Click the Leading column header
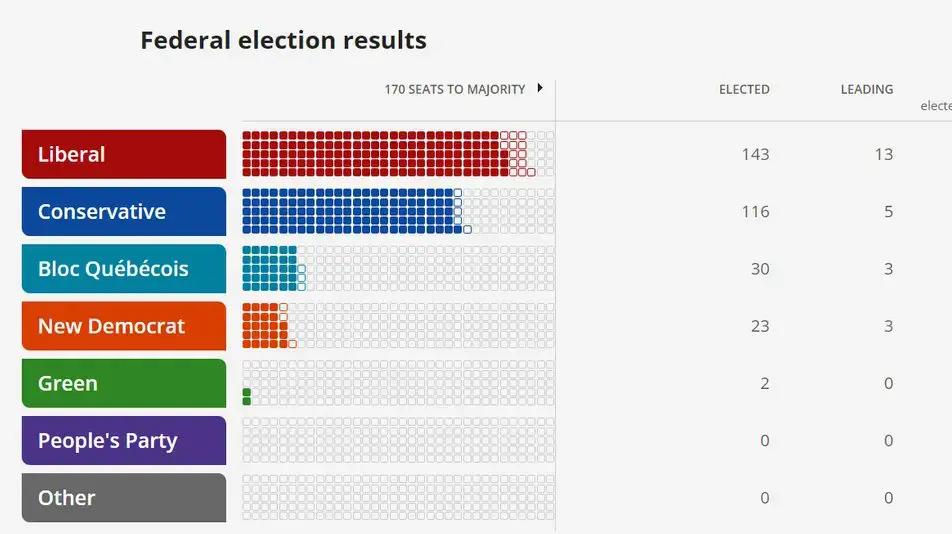This screenshot has height=534, width=952. tap(866, 89)
